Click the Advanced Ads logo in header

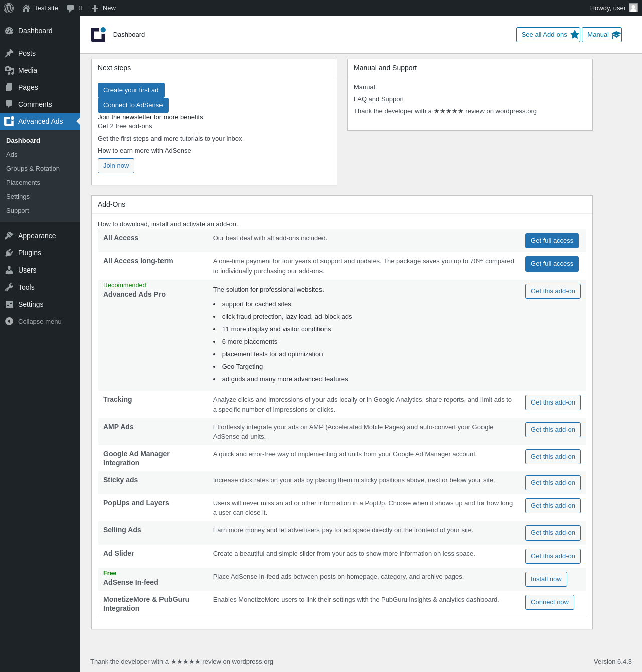pyautogui.click(x=98, y=34)
